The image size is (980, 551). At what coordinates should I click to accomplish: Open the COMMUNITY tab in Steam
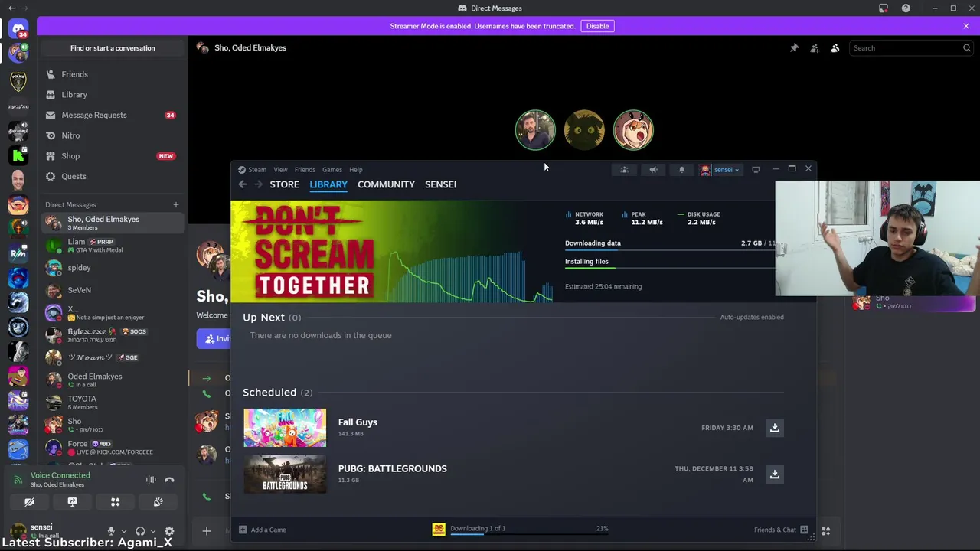click(386, 184)
